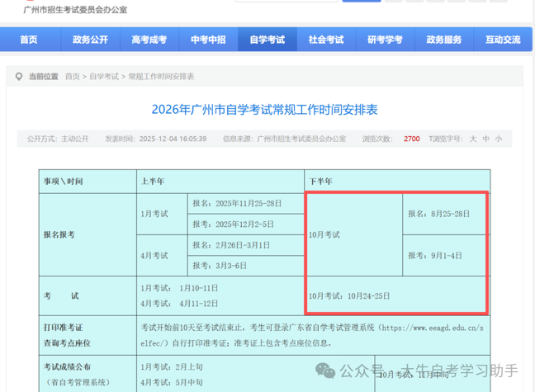Set font size to 大

[x=473, y=139]
